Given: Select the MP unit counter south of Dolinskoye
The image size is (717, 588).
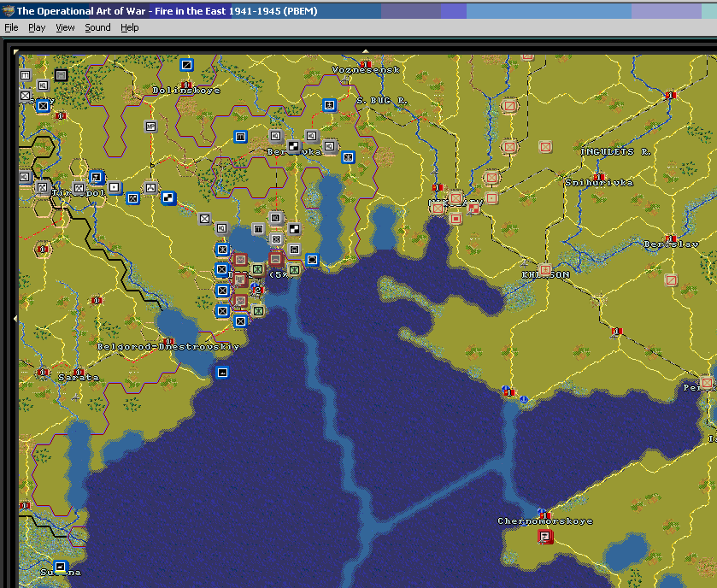Looking at the screenshot, I should point(150,126).
